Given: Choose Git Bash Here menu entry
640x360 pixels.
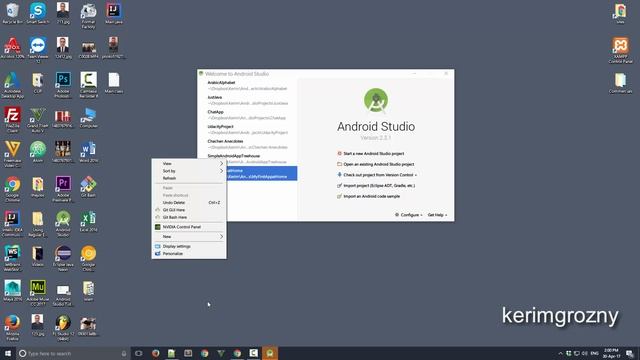Looking at the screenshot, I should (189, 217).
